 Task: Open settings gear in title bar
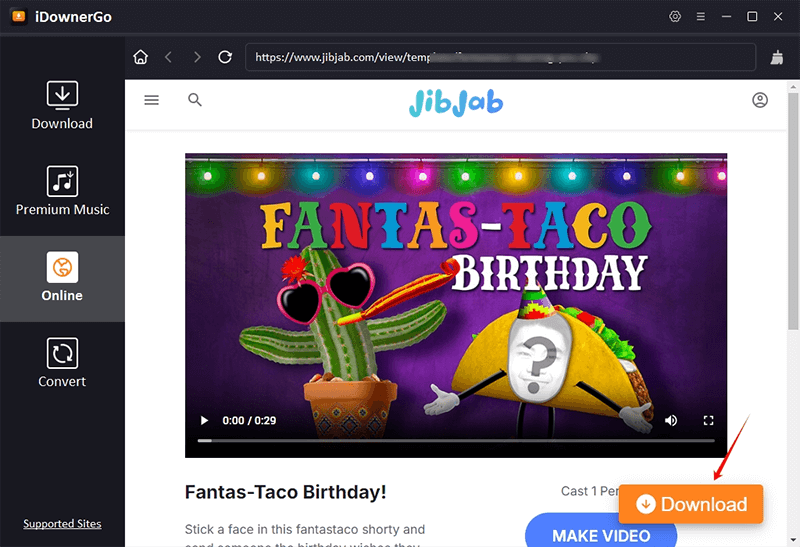[675, 16]
